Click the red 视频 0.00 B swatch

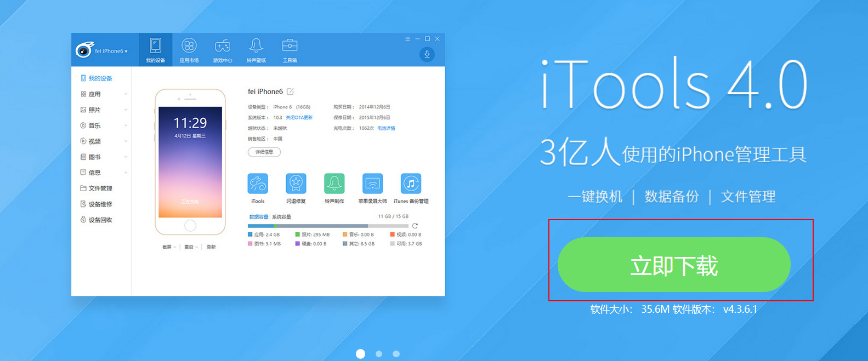[x=393, y=234]
